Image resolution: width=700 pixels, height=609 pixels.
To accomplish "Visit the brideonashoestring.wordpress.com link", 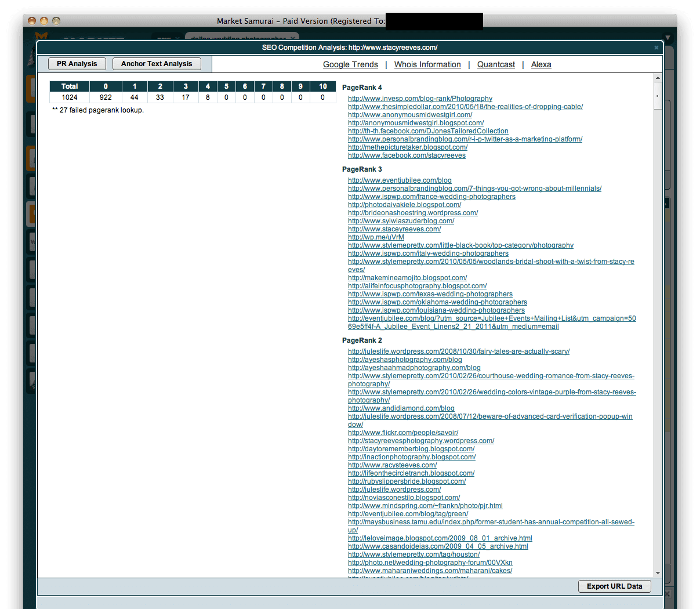I will (x=413, y=213).
